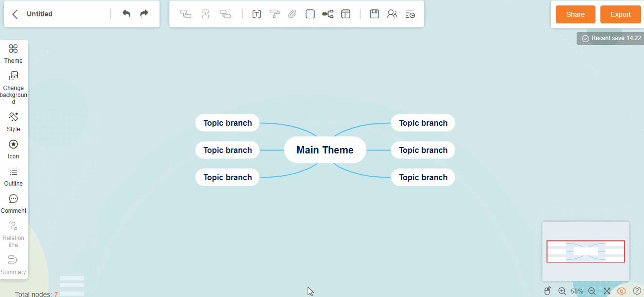644x297 pixels.
Task: Click the Share button
Action: [576, 14]
